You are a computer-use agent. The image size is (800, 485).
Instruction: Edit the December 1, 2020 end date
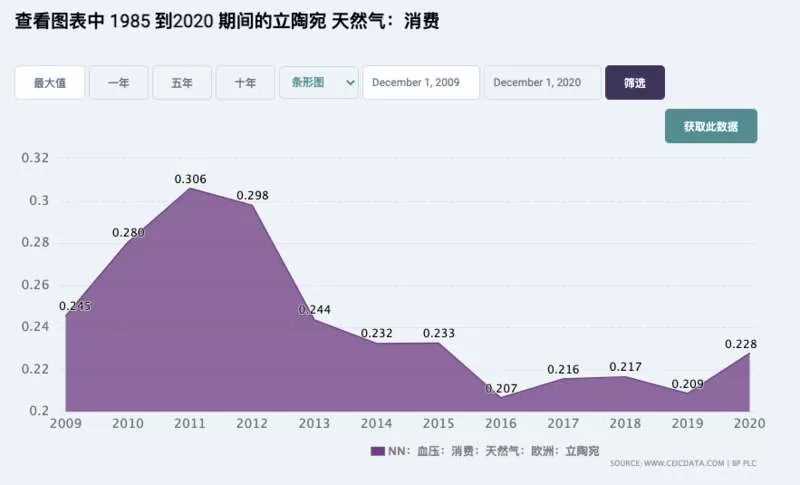[542, 83]
